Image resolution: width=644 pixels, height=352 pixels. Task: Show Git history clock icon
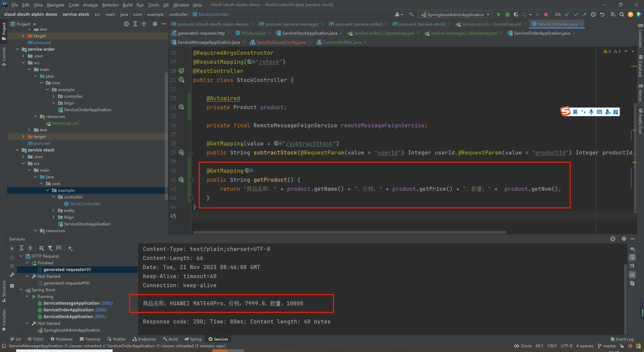click(593, 14)
